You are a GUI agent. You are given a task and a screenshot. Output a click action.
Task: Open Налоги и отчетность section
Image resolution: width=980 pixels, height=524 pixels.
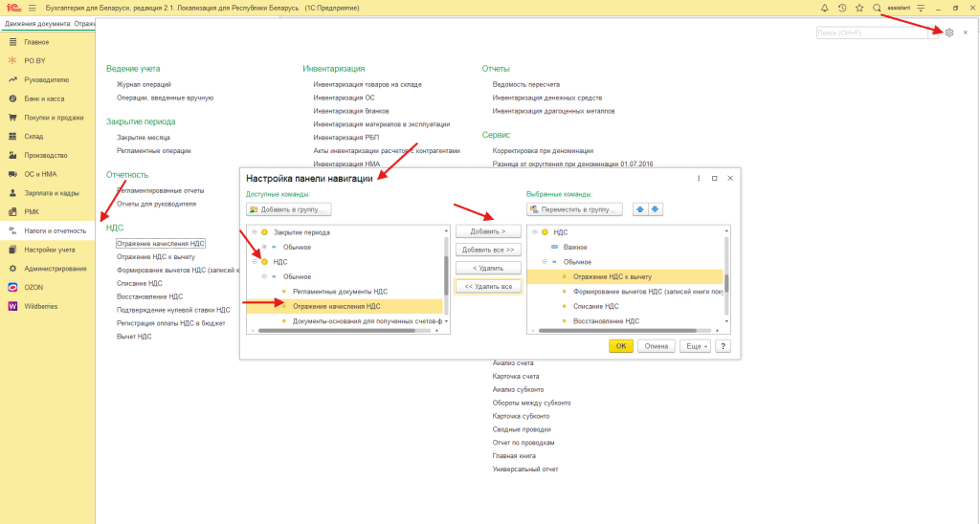48,231
